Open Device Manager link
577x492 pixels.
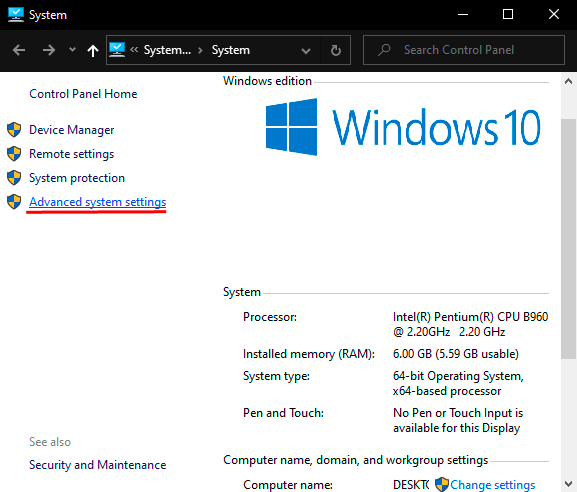71,130
